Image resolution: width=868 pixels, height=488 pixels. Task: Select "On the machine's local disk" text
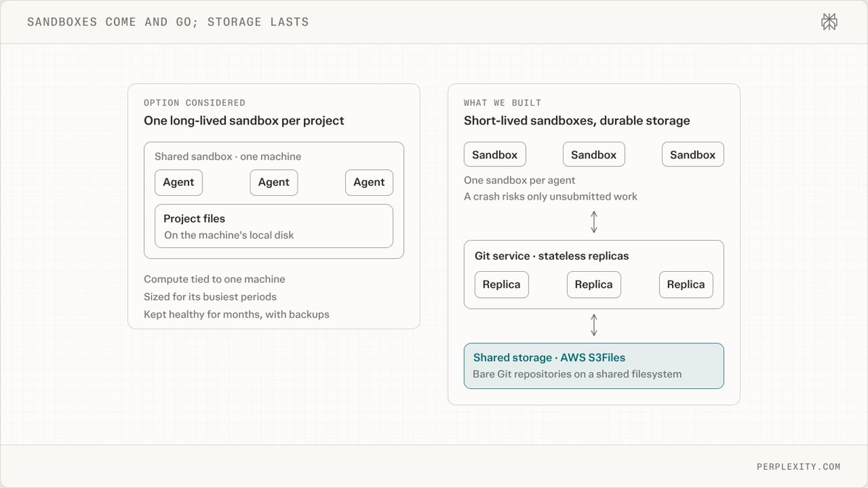229,234
